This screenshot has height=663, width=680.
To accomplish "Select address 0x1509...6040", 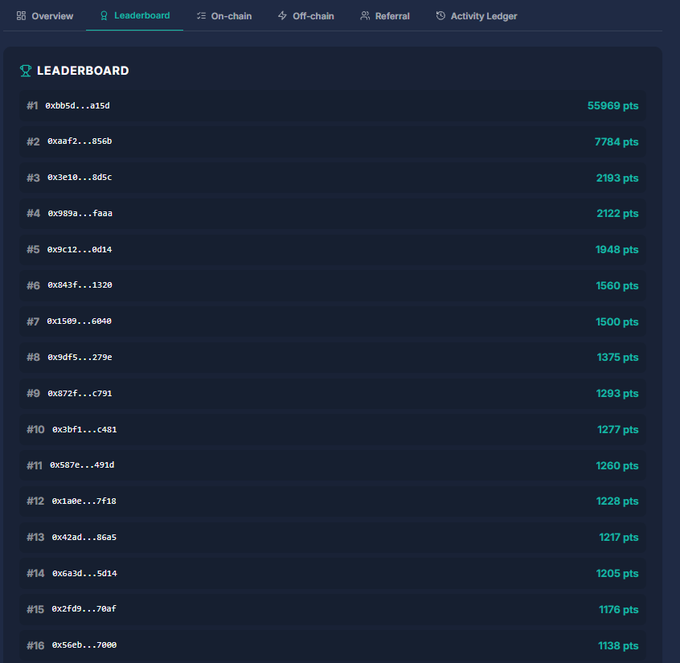I will [x=79, y=321].
